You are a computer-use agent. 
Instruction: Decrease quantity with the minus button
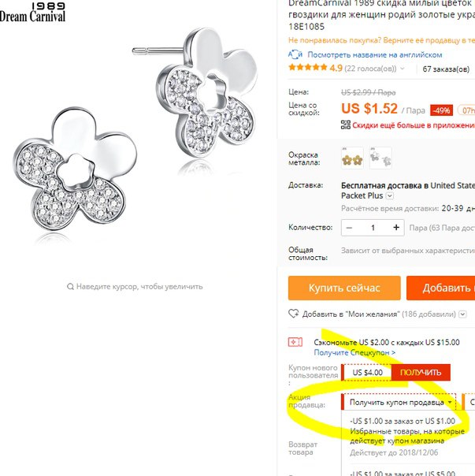tap(349, 228)
